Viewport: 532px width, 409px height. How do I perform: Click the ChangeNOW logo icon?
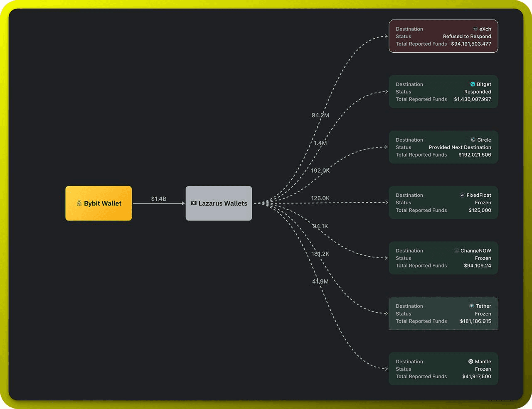point(456,251)
